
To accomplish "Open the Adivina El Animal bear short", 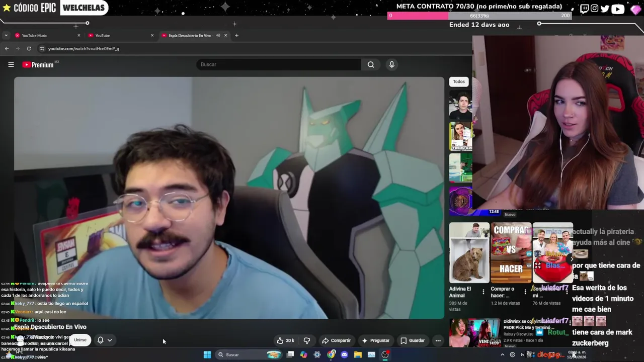I will (469, 253).
